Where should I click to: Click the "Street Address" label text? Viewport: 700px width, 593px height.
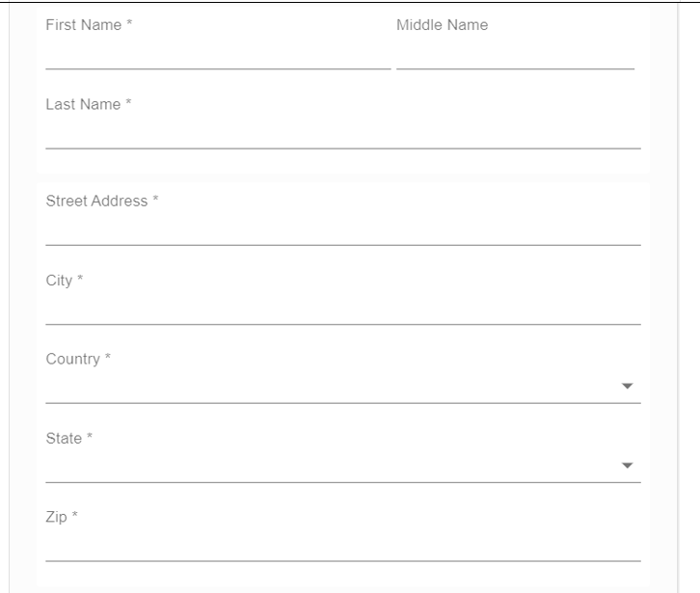[x=96, y=201]
